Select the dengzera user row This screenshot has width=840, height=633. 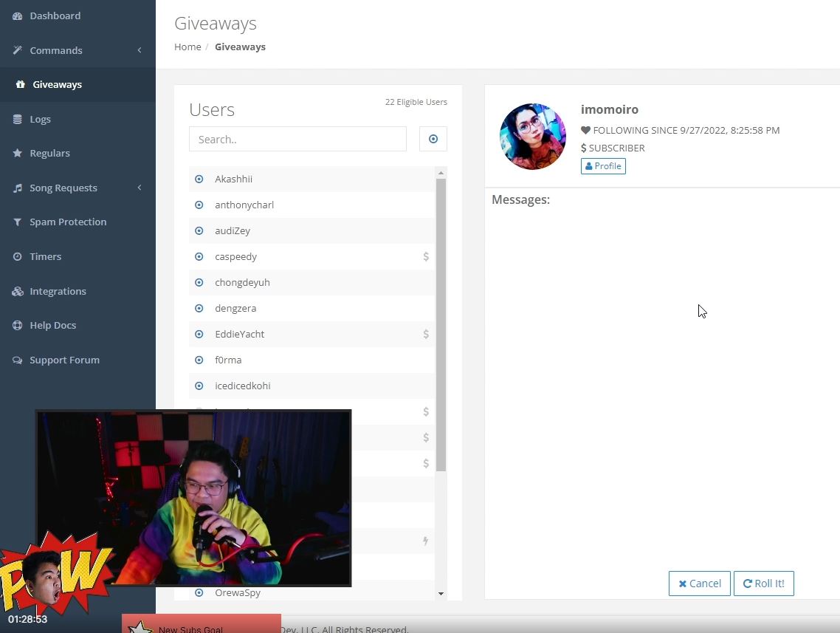(x=311, y=308)
